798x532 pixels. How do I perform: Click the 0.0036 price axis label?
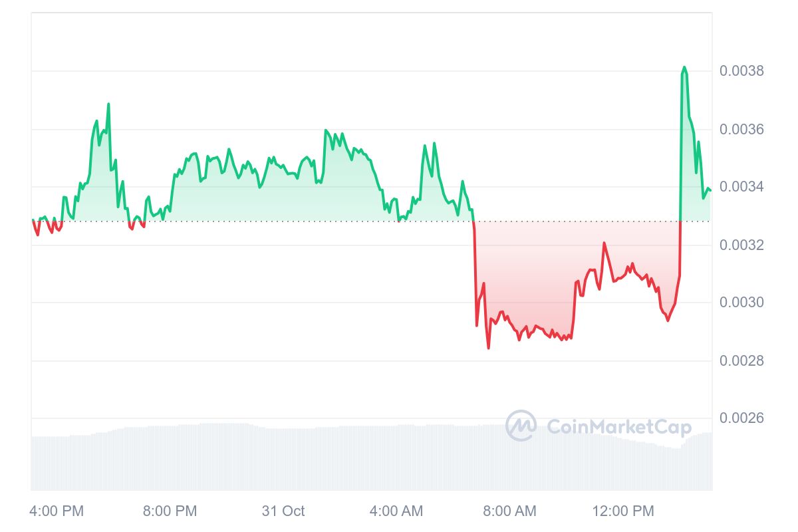click(741, 129)
